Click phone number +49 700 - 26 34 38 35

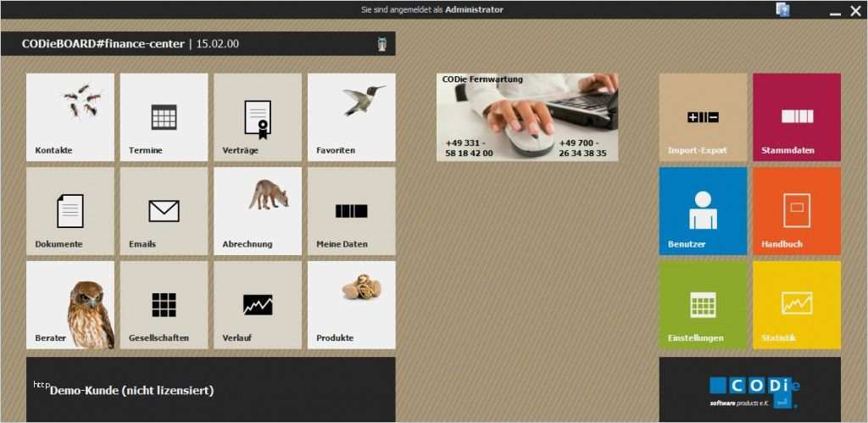click(582, 147)
